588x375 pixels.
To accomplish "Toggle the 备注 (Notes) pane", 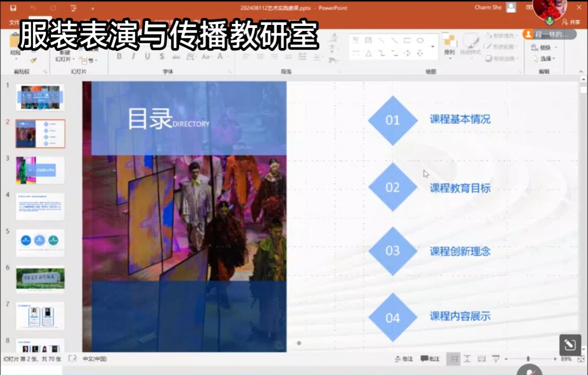I will point(403,359).
